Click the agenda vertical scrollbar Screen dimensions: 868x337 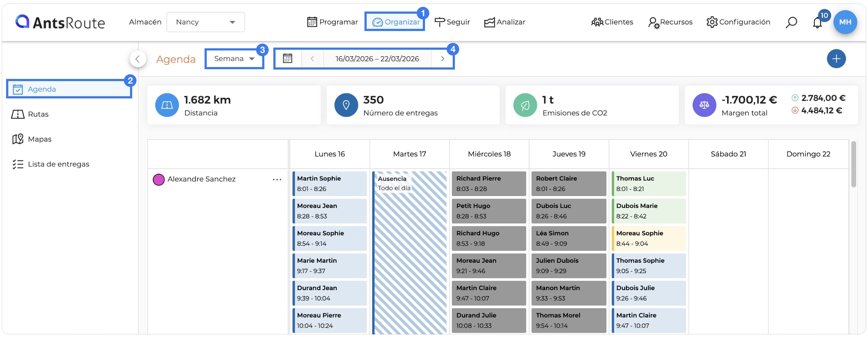(853, 164)
